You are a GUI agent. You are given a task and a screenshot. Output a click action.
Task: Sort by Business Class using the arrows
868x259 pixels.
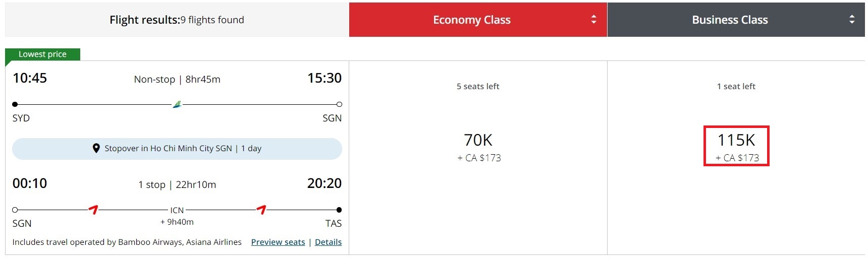pos(852,20)
